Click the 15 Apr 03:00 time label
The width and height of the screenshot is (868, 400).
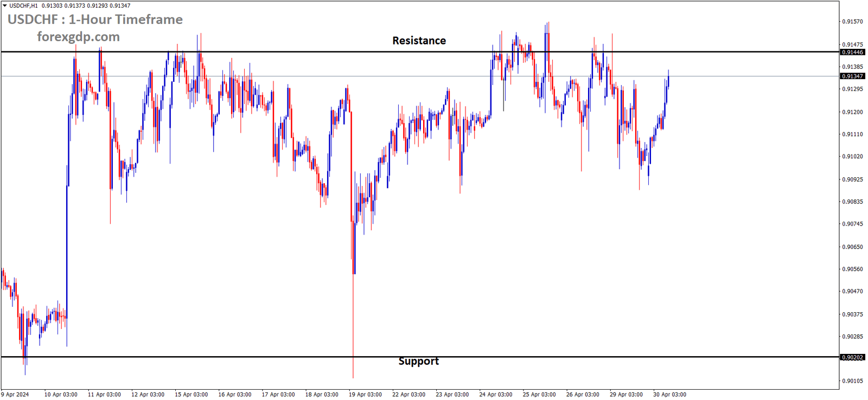pyautogui.click(x=191, y=395)
